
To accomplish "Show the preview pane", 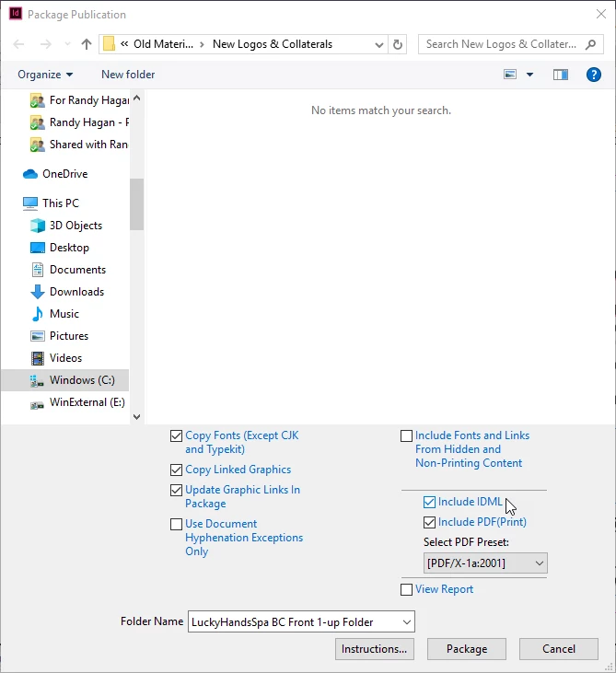I will [560, 75].
